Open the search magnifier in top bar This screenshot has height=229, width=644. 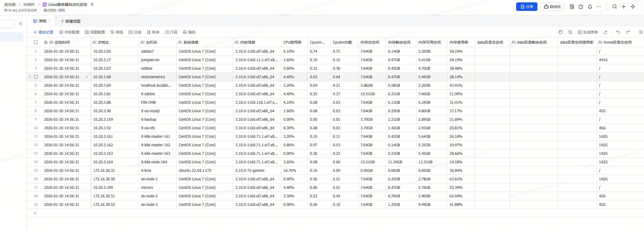[x=614, y=7]
